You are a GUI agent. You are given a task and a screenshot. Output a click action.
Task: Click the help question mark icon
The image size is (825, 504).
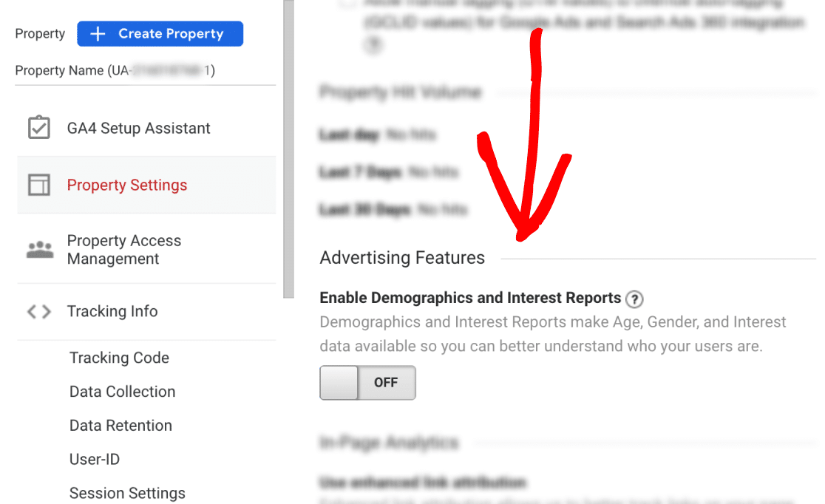coord(634,299)
